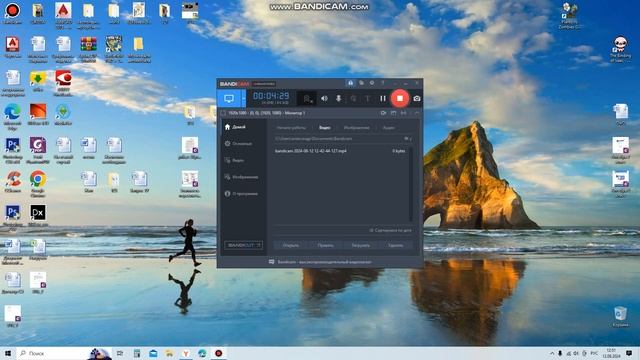The width and height of the screenshot is (640, 360).
Task: Click the Delete button under the file list
Action: tap(396, 245)
